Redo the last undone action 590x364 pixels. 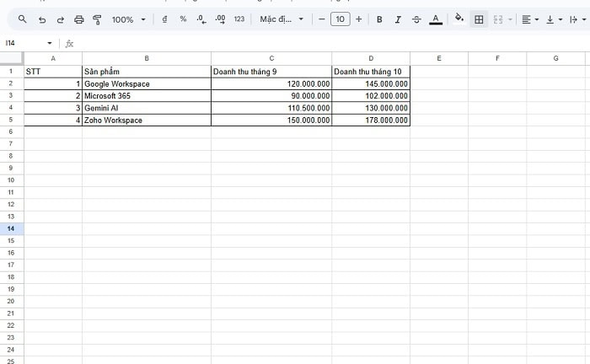pyautogui.click(x=60, y=19)
